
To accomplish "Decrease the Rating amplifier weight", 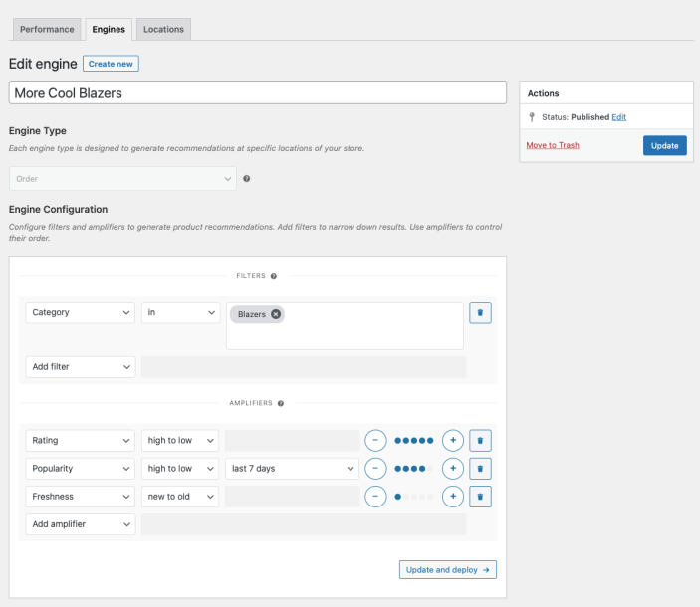I will click(x=375, y=440).
